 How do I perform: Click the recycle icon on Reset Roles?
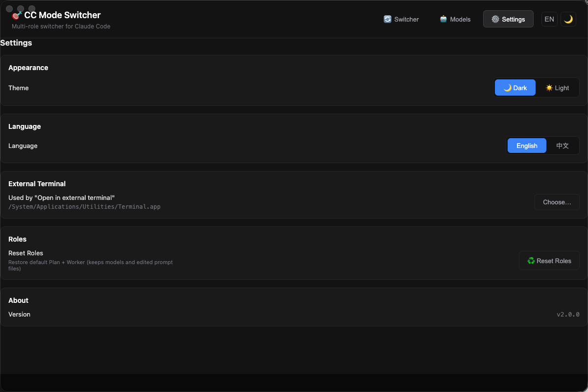pos(531,261)
